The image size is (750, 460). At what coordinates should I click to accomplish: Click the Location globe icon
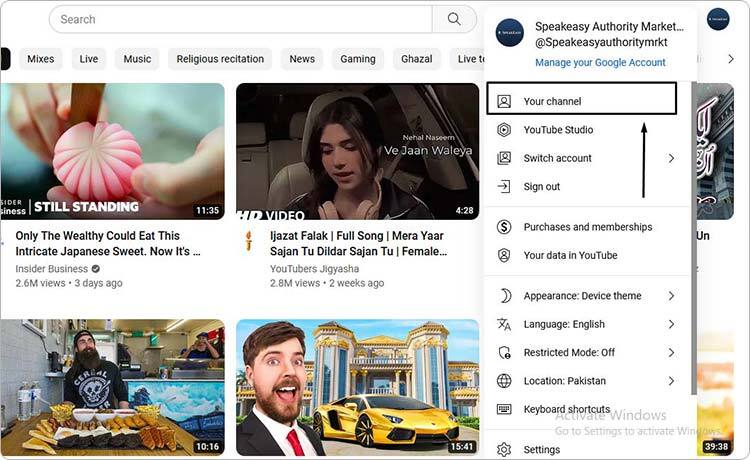click(x=504, y=381)
